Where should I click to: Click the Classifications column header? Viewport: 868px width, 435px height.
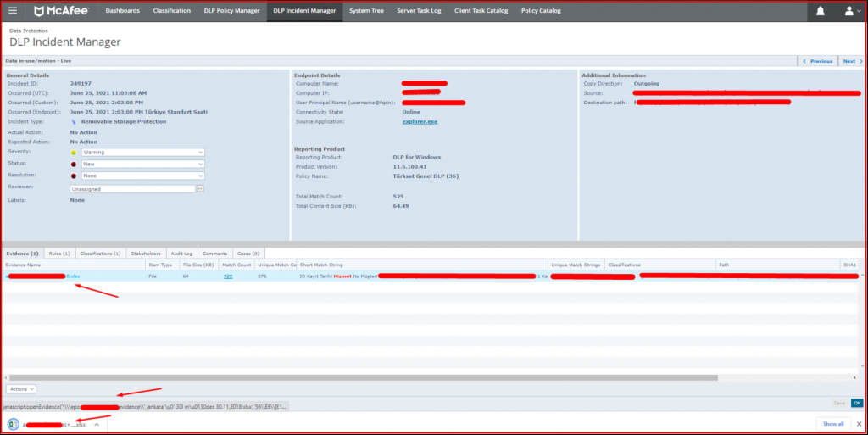pos(659,265)
